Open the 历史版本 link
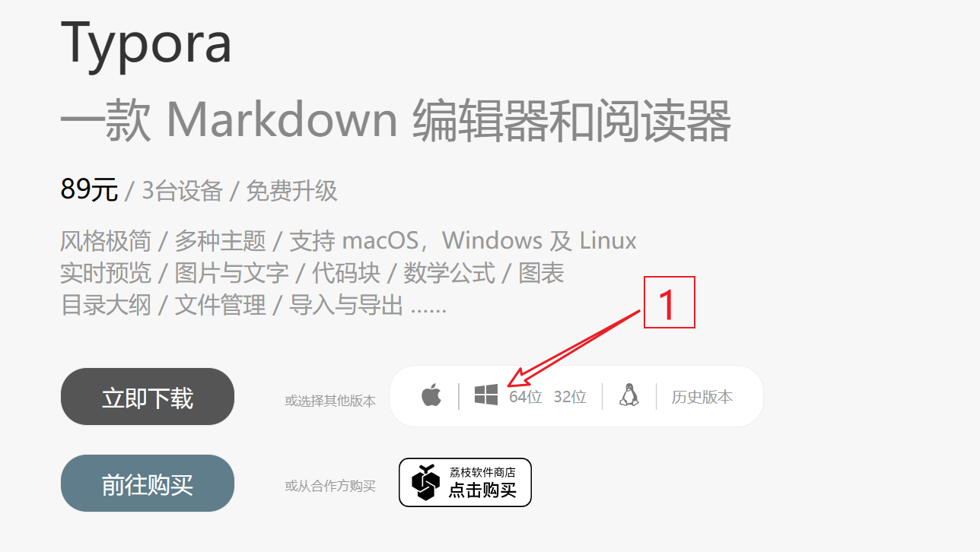 (702, 397)
